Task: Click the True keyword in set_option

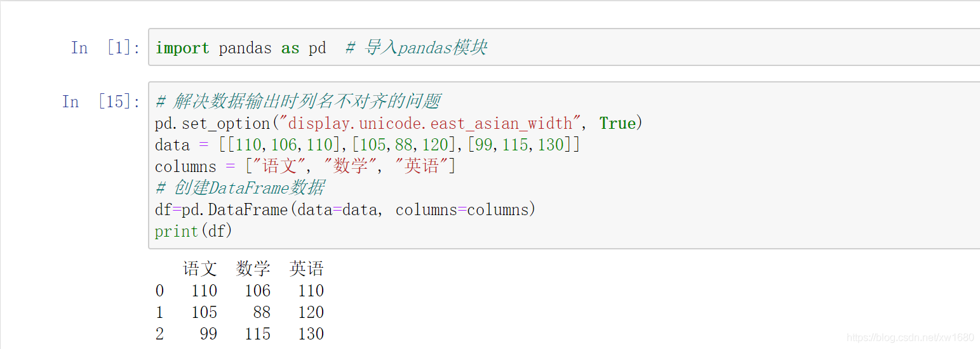Action: click(617, 123)
